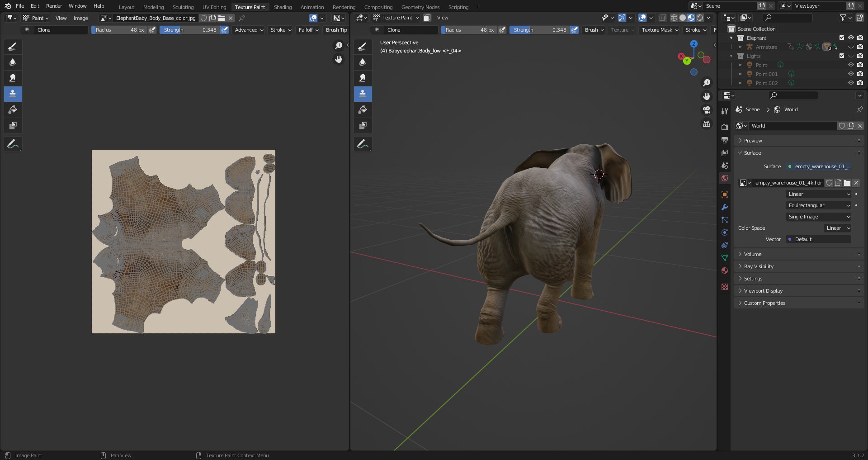
Task: Click the empty_warehouse_01 Surface shader button
Action: click(818, 166)
